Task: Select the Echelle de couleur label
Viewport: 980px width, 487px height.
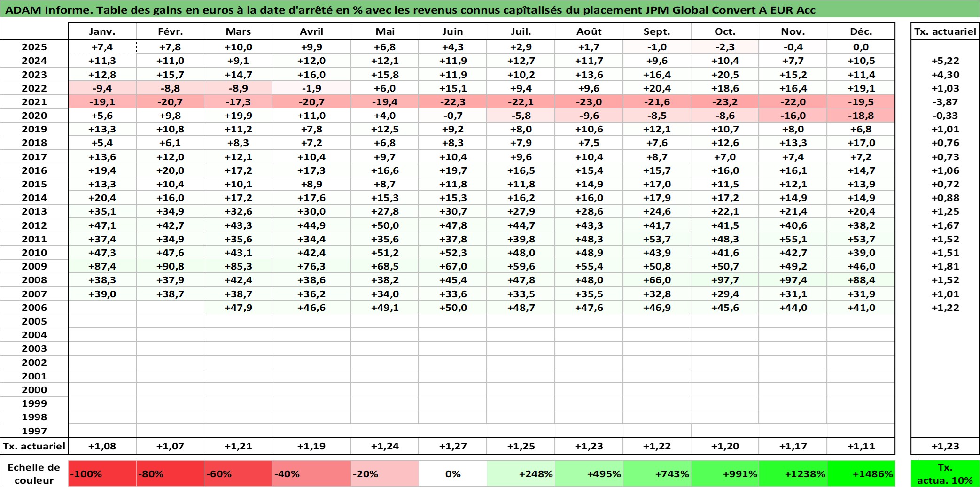Action: tap(34, 474)
